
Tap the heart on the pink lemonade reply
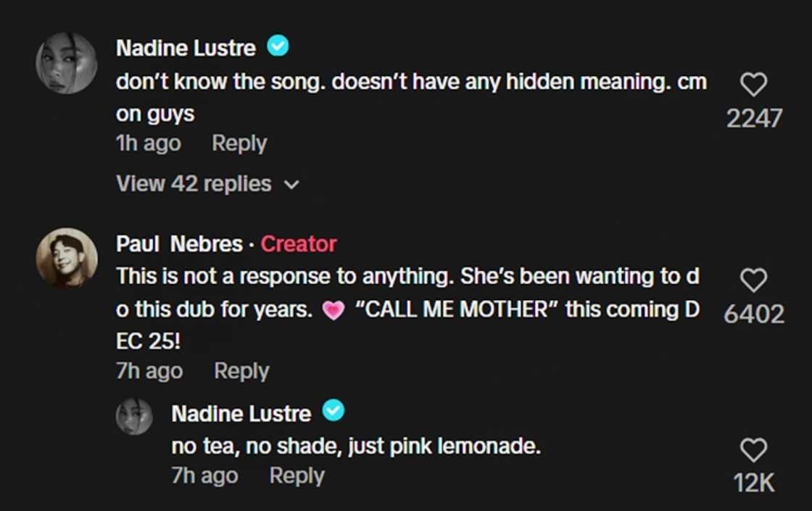click(754, 449)
